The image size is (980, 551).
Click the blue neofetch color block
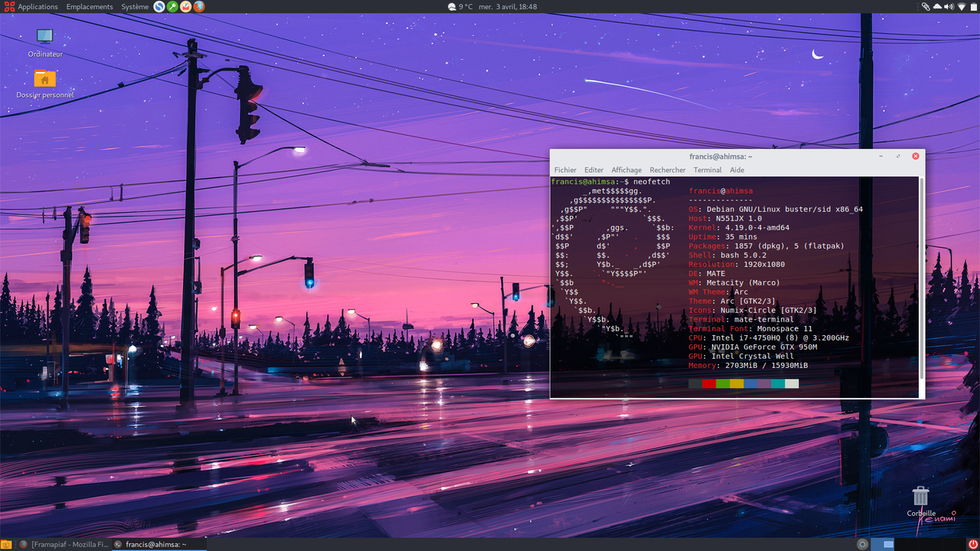coord(750,383)
